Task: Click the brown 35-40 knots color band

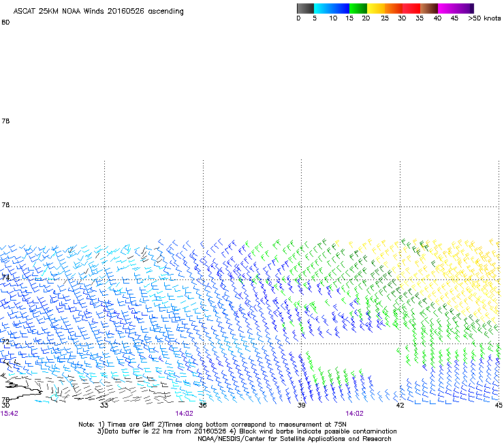Action: coord(429,8)
